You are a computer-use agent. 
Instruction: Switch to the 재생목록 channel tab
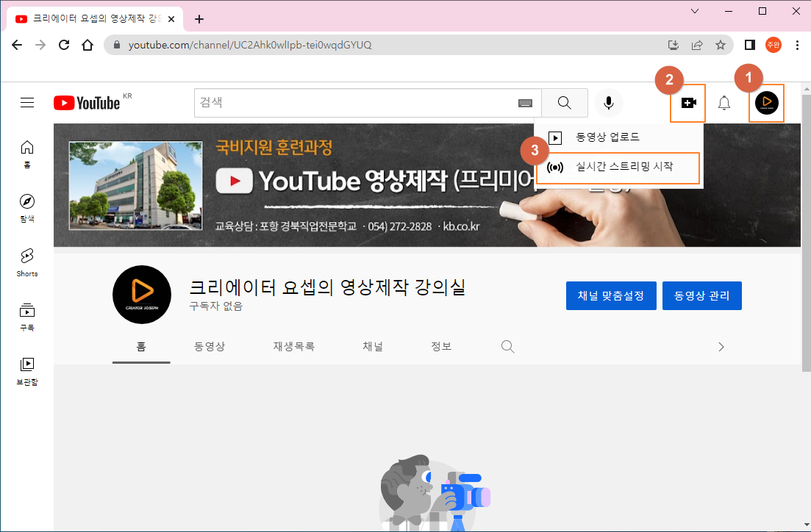(294, 346)
